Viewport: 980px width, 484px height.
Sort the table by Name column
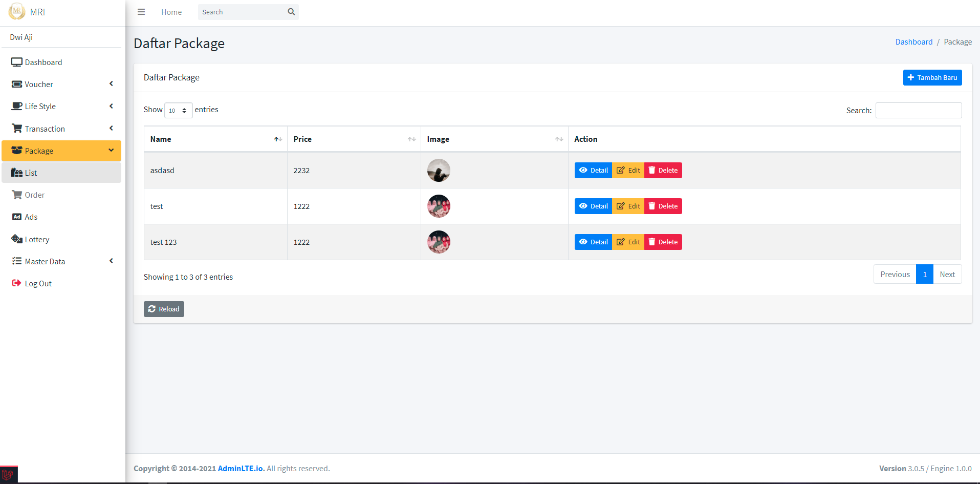(215, 139)
